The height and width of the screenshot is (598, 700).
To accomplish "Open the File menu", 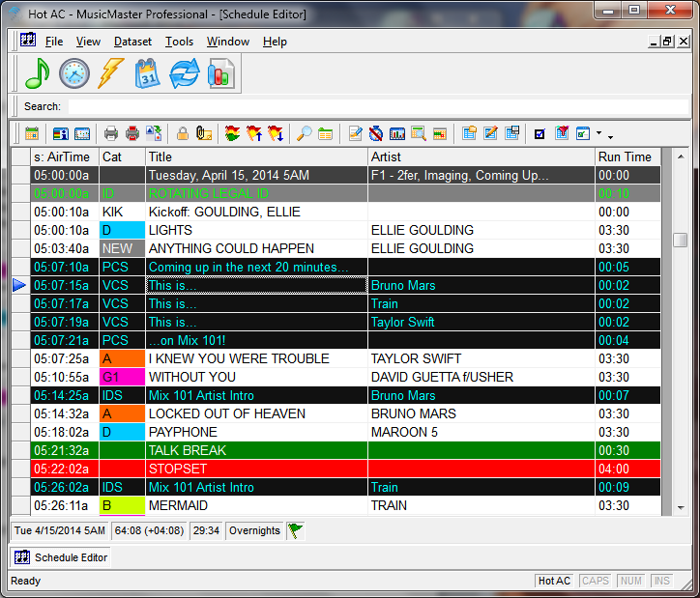I will pyautogui.click(x=54, y=42).
